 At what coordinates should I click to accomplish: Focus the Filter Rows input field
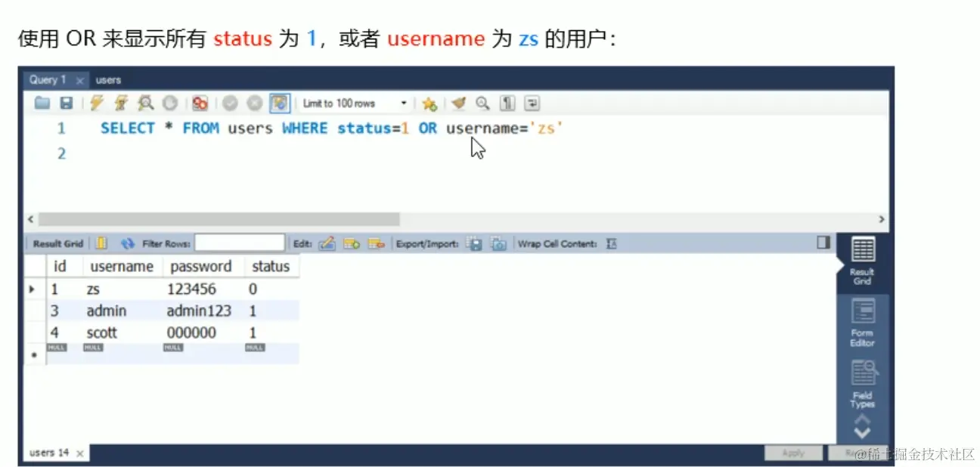click(x=240, y=243)
